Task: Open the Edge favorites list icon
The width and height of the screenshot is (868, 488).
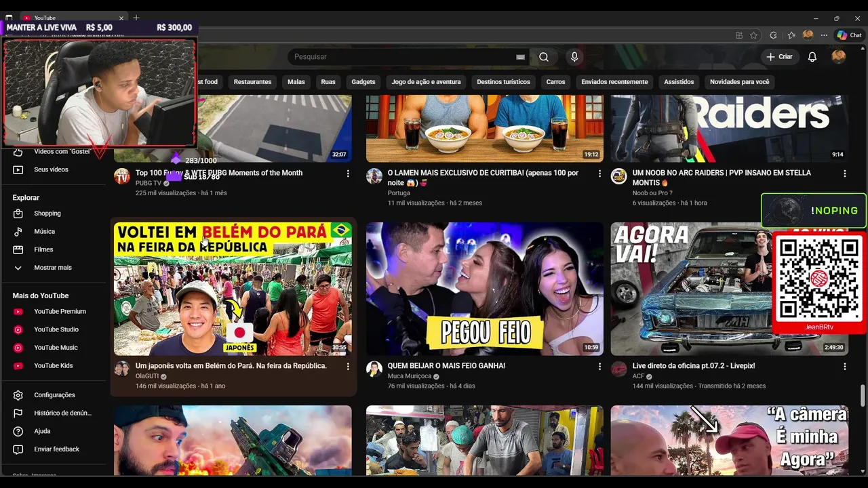Action: coord(791,35)
